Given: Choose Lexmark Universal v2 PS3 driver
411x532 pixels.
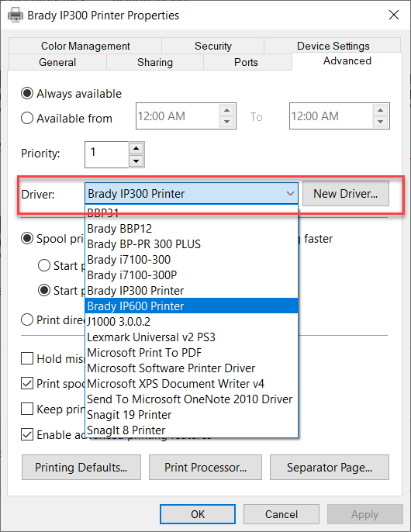Looking at the screenshot, I should tap(192, 337).
